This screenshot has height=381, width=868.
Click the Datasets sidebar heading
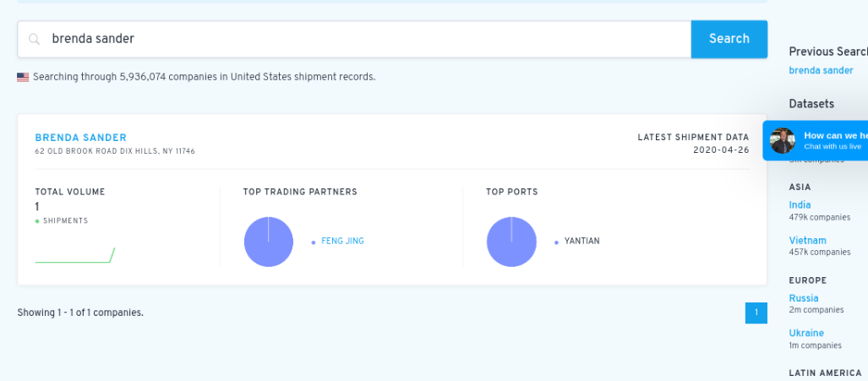(811, 104)
